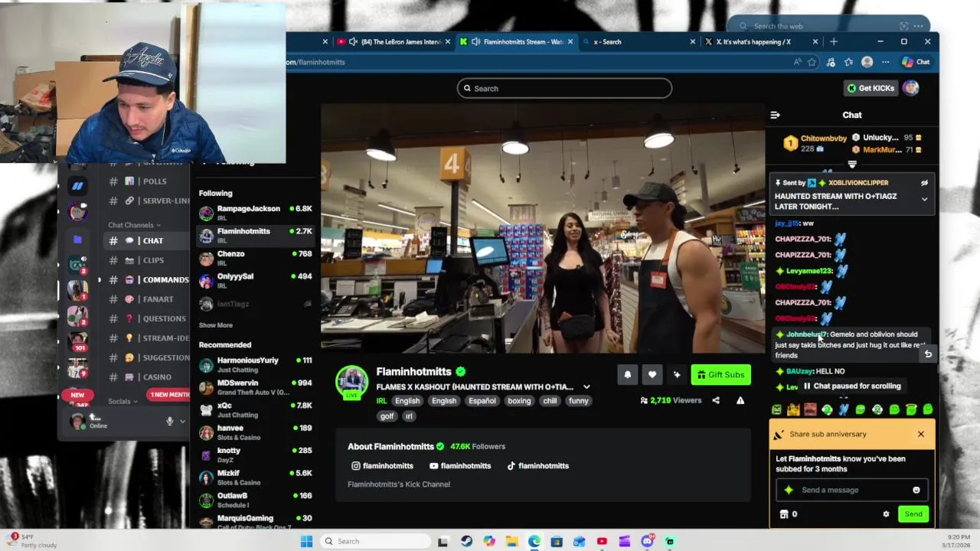Viewport: 980px width, 551px height.
Task: Click the report warning triangle icon
Action: (740, 400)
